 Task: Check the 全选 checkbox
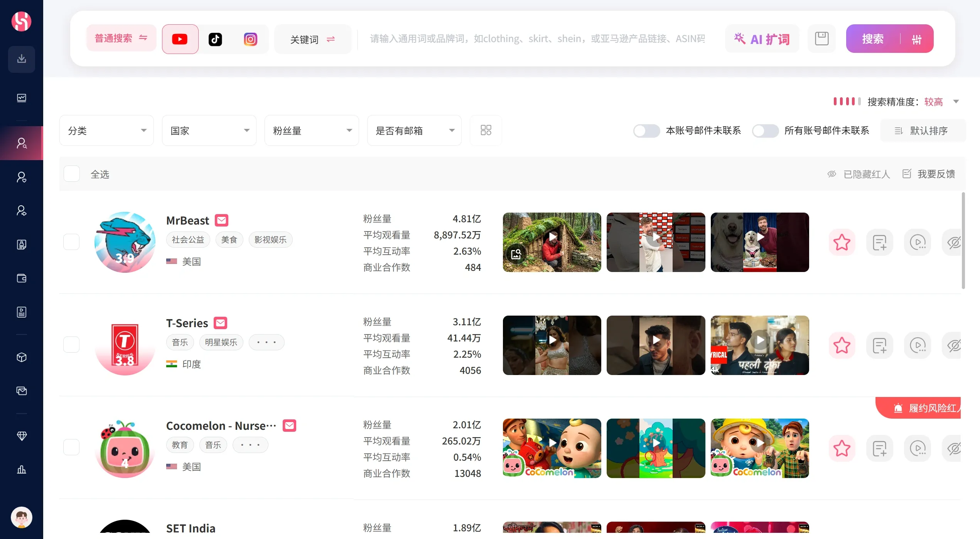[x=72, y=174]
